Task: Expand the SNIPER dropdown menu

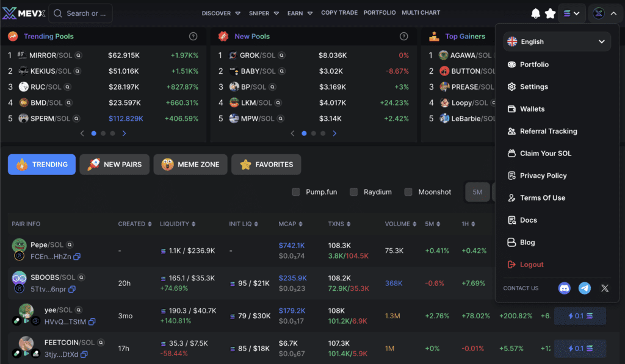Action: tap(264, 13)
